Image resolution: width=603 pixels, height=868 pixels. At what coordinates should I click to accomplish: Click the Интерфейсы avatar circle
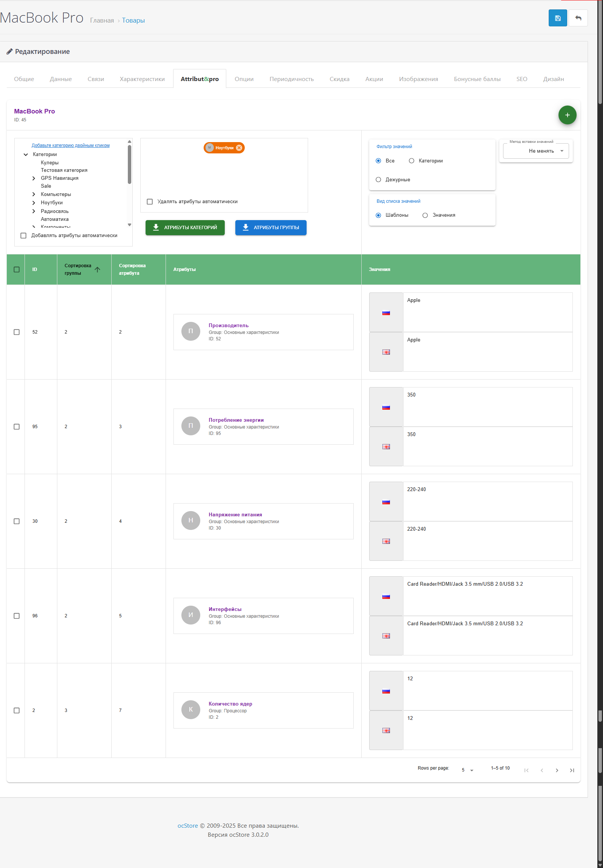(x=191, y=615)
